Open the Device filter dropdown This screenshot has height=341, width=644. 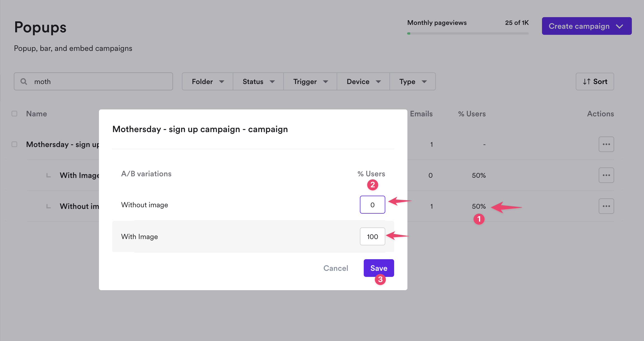click(x=363, y=82)
